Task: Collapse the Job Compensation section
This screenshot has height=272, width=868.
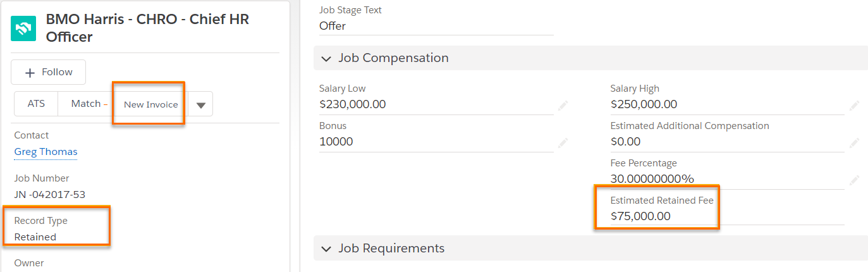Action: (x=326, y=58)
